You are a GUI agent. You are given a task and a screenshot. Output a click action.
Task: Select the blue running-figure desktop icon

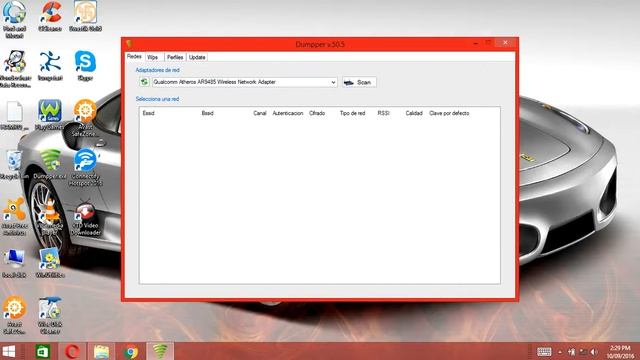(50, 65)
